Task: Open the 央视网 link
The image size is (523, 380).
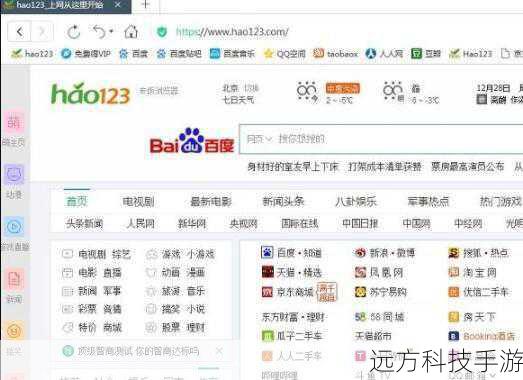Action: (x=243, y=224)
